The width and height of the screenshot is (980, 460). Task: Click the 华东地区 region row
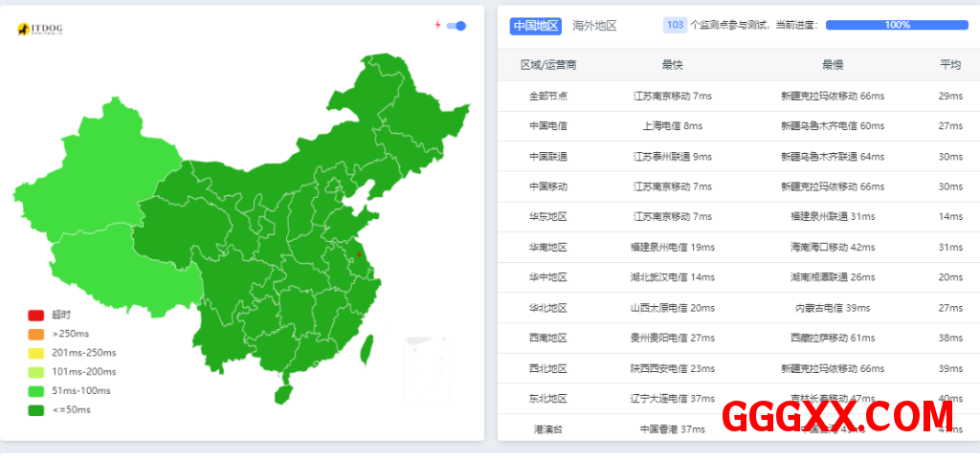tap(548, 217)
